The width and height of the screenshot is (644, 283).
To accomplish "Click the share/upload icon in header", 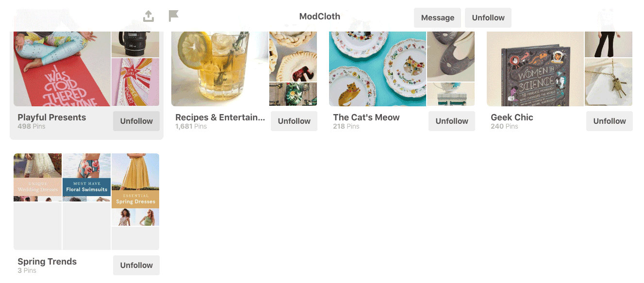I will point(149,16).
